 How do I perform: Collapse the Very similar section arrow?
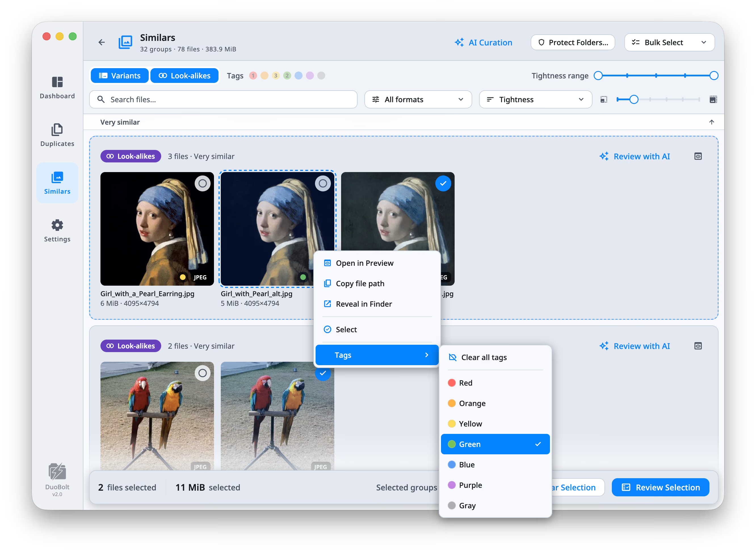pyautogui.click(x=712, y=122)
